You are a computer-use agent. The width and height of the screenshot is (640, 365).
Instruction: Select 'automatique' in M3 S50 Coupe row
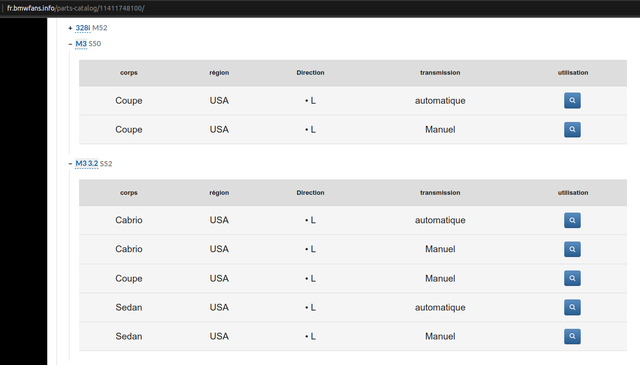point(440,100)
